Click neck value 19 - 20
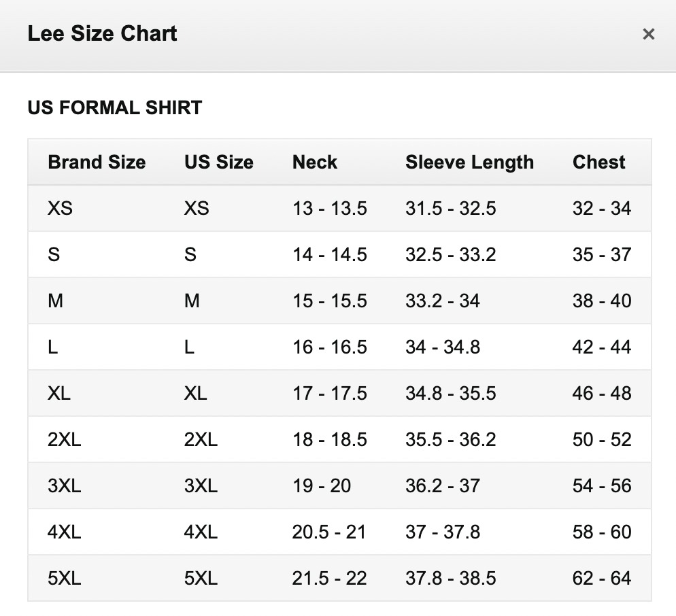This screenshot has width=676, height=616. [x=321, y=485]
